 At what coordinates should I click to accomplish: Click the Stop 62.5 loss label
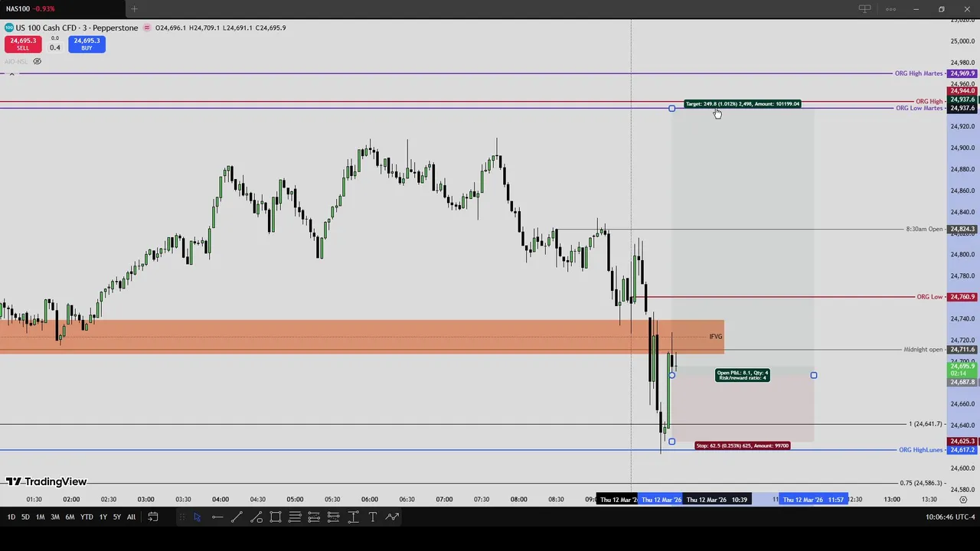tap(742, 445)
